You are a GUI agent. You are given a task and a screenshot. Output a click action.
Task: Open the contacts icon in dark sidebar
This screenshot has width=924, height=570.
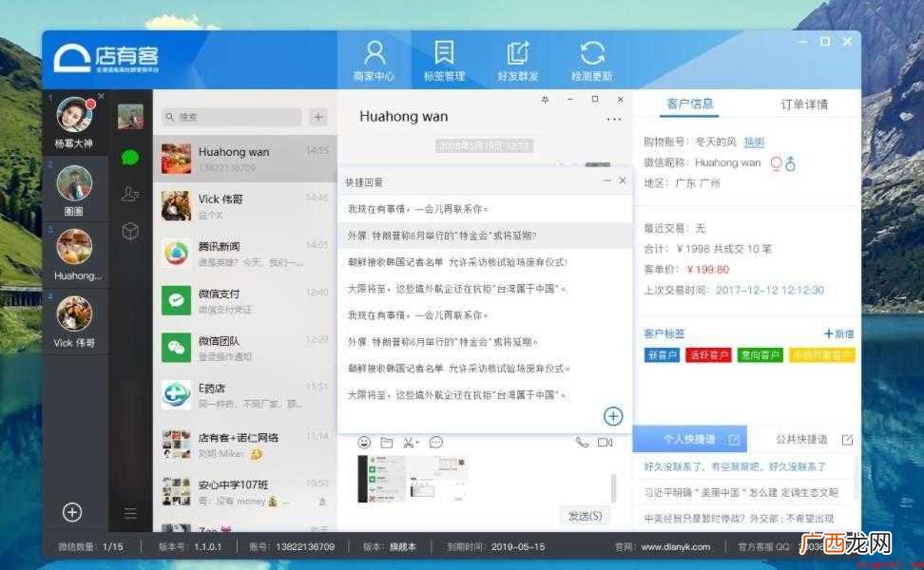coord(130,194)
